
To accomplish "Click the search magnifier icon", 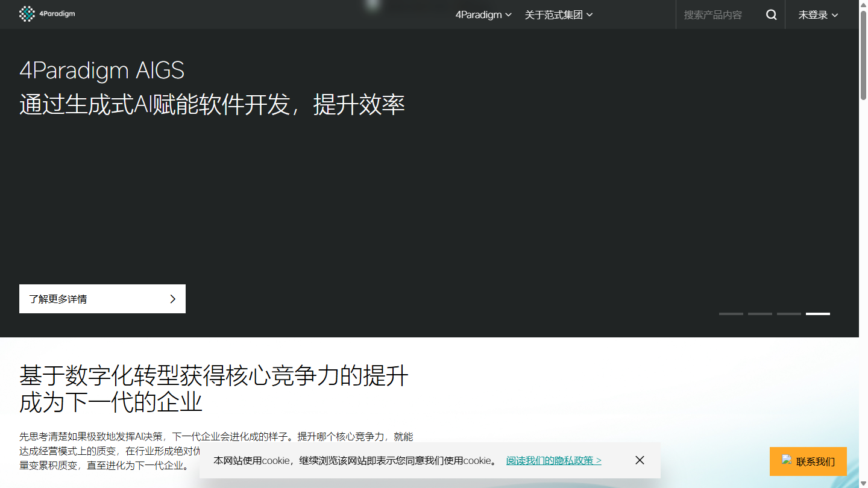I will [771, 15].
